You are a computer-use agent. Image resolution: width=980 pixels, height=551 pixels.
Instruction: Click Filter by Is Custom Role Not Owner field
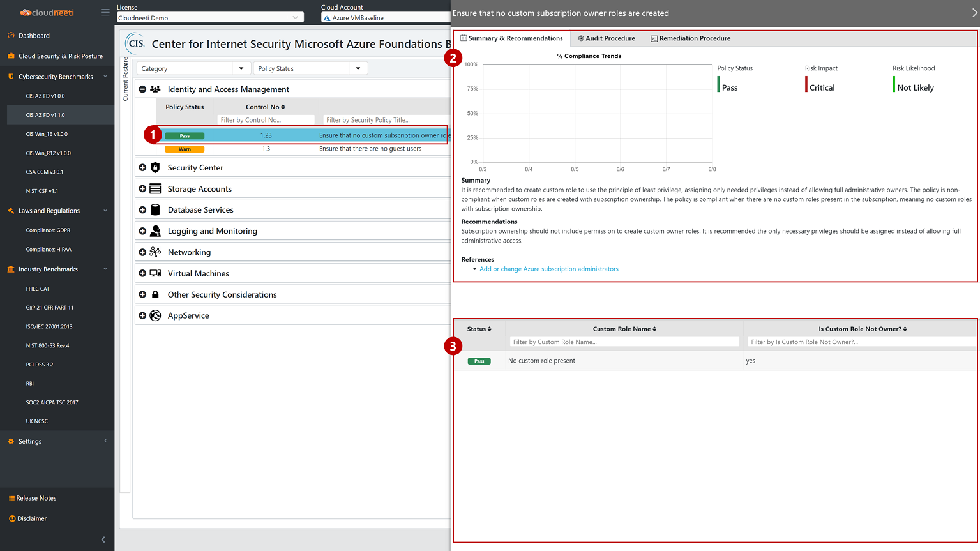point(862,342)
